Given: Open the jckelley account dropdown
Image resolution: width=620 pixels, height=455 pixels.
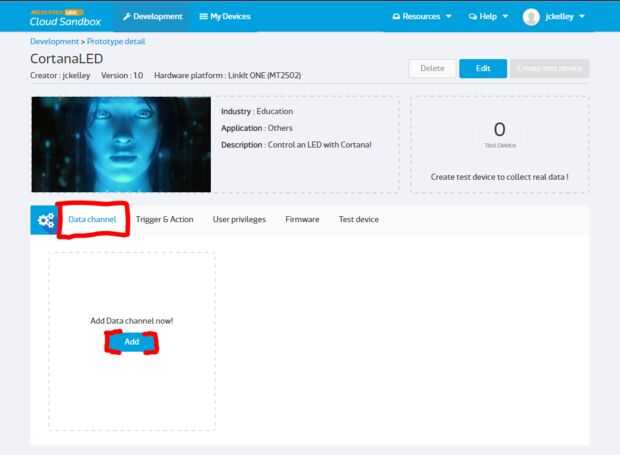Looking at the screenshot, I should [x=565, y=17].
